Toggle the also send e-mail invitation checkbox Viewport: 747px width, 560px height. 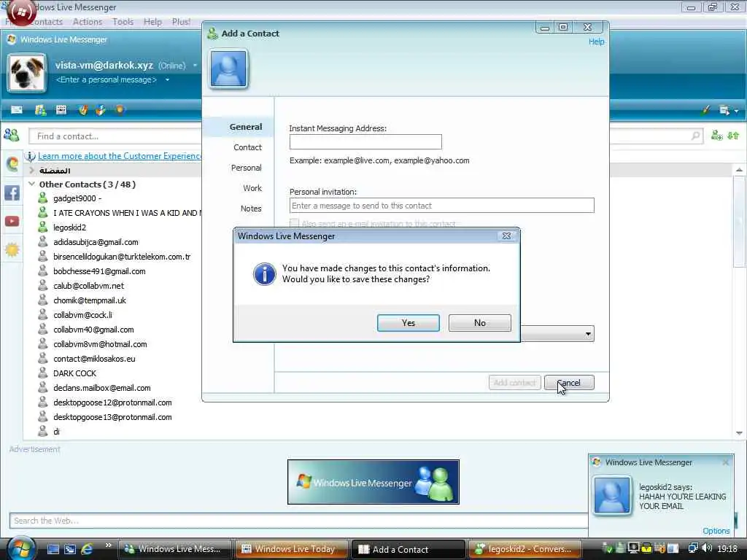click(295, 223)
